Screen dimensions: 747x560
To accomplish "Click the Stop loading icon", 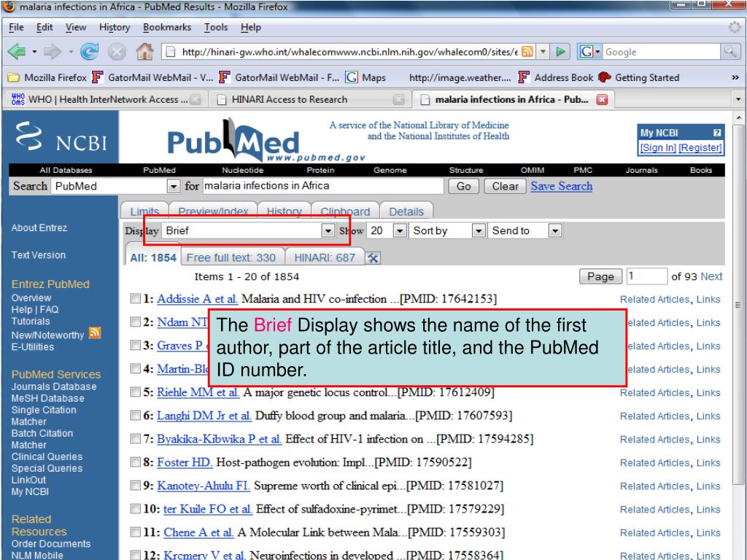I will point(117,52).
